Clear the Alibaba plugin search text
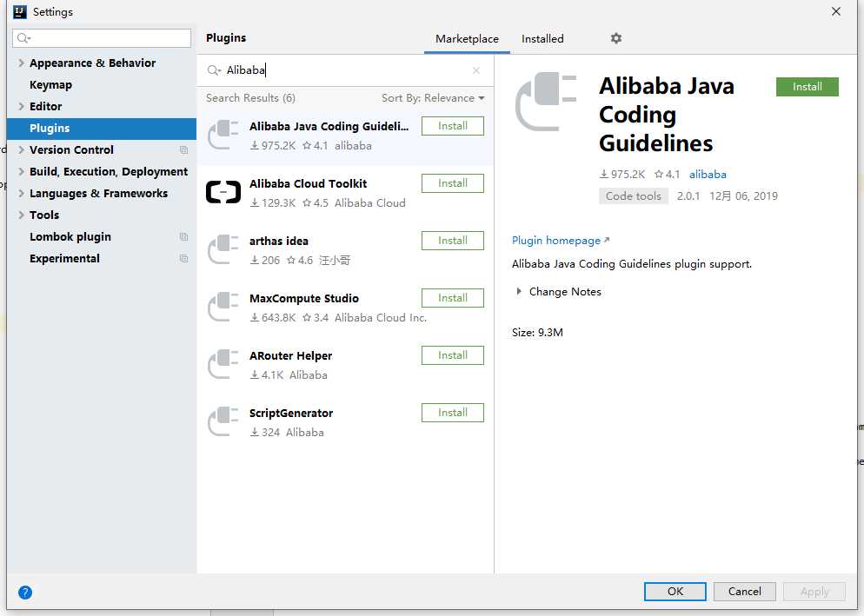 coord(476,70)
